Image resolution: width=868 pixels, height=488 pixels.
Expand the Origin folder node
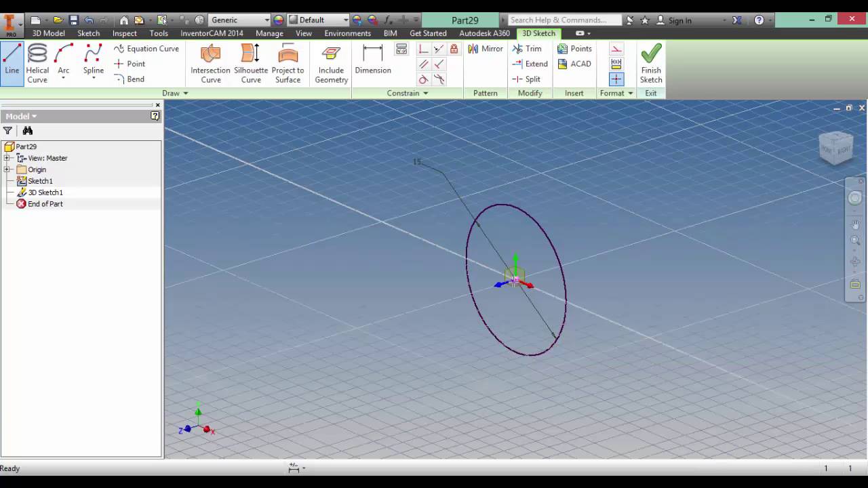click(x=7, y=169)
